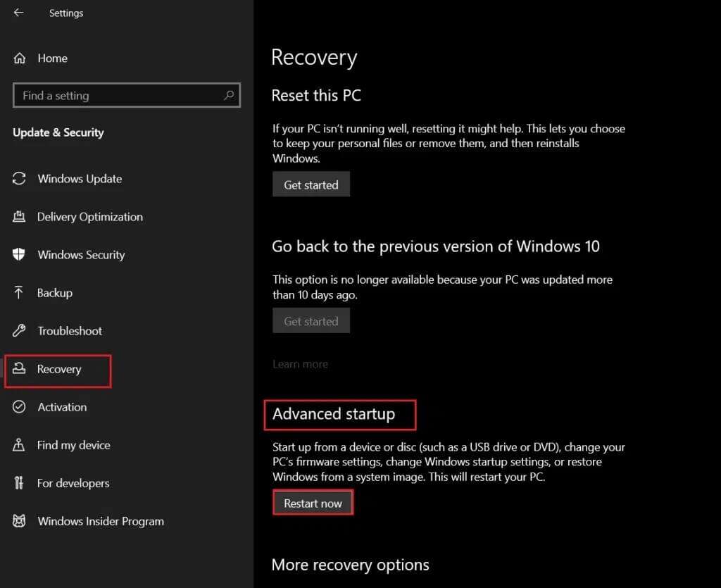Focus the Find a setting search box

click(127, 95)
